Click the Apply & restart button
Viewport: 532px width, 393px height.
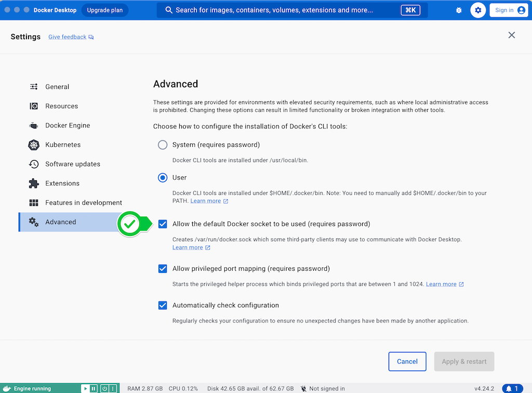click(464, 361)
